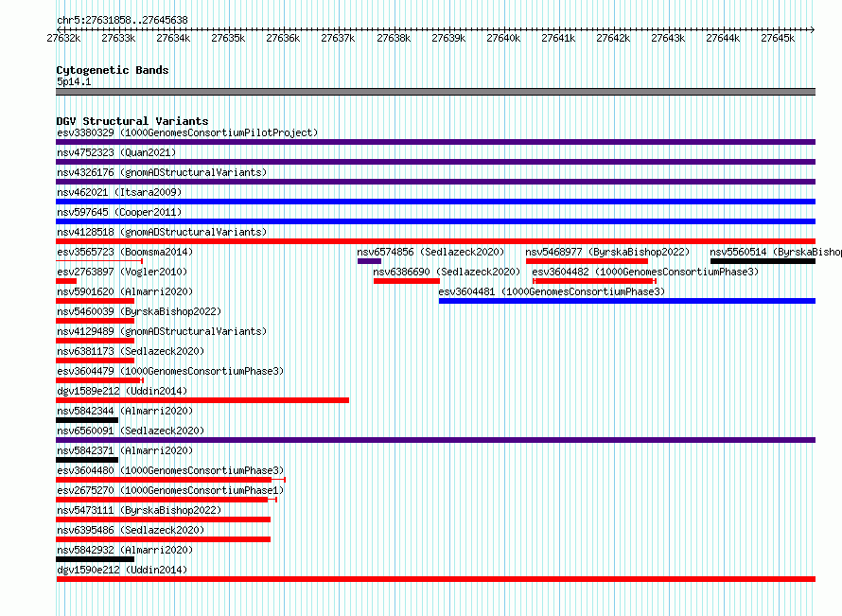The width and height of the screenshot is (842, 616).
Task: Open nsv462021 (Itsara2009) variant
Action: pyautogui.click(x=119, y=192)
